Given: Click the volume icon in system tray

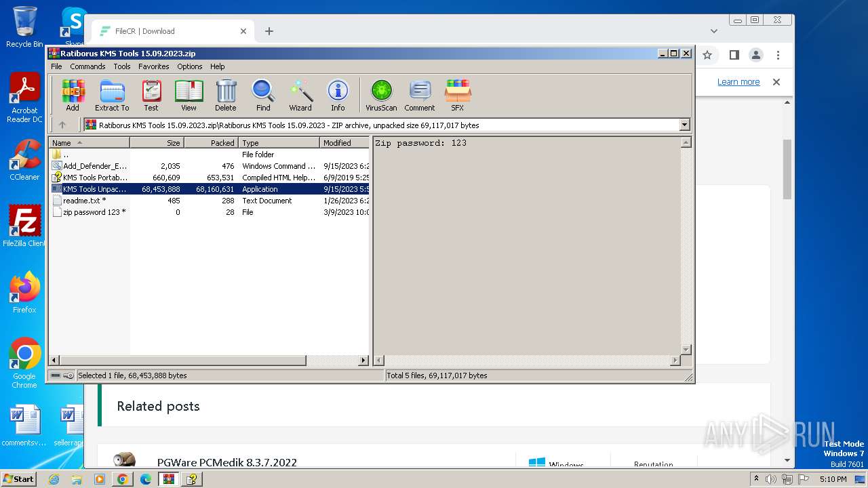Looking at the screenshot, I should click(772, 479).
